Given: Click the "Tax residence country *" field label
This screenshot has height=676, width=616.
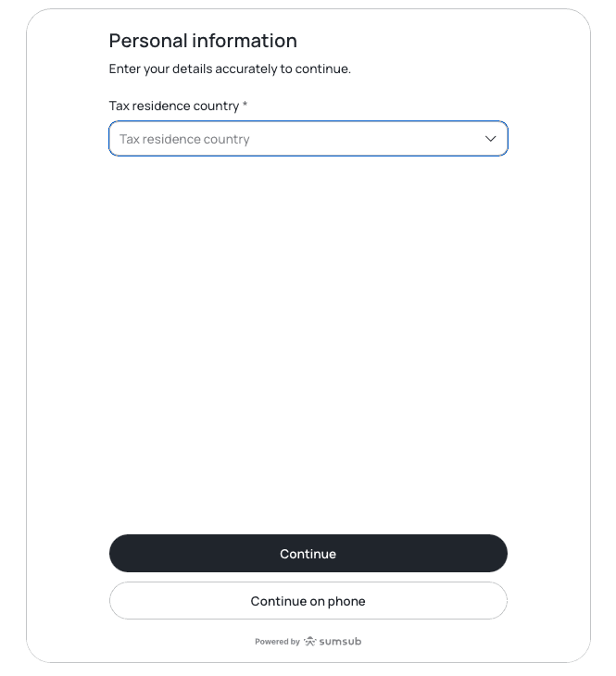Looking at the screenshot, I should 174,106.
